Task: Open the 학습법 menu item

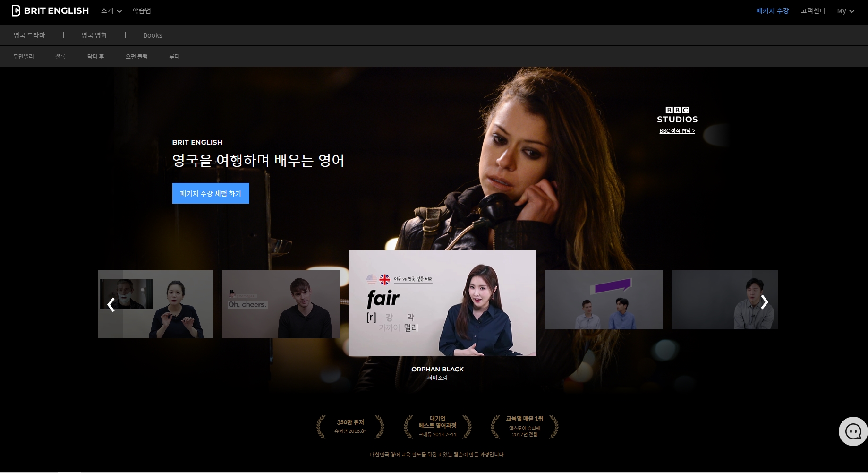Action: click(x=142, y=11)
